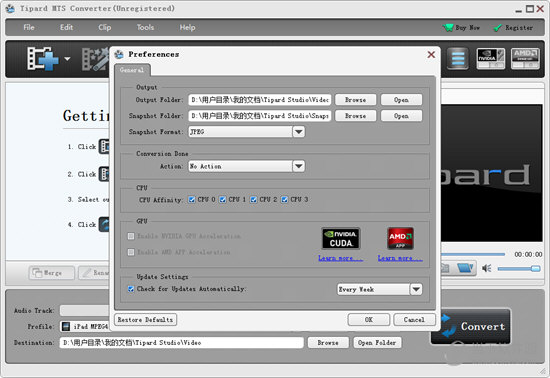Open the Tools menu
550x378 pixels.
145,27
